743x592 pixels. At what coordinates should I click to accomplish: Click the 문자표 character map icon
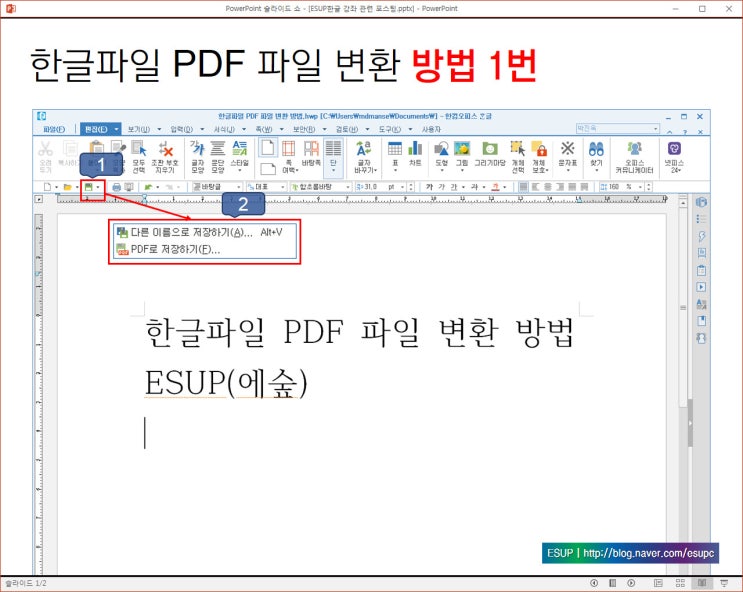pyautogui.click(x=567, y=154)
